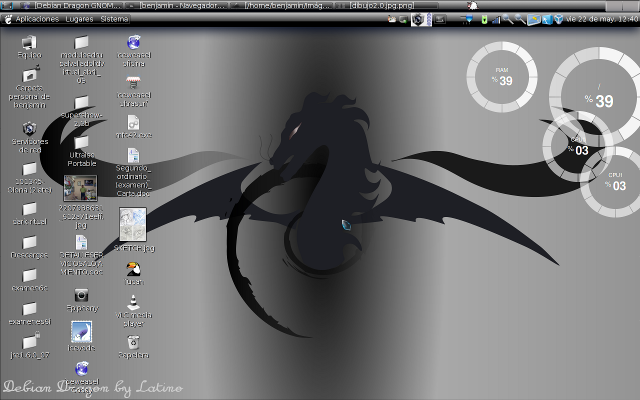Switch to Debian Dragon GNOME taskbar window
Screen dimensions: 640x400
click(x=72, y=5)
